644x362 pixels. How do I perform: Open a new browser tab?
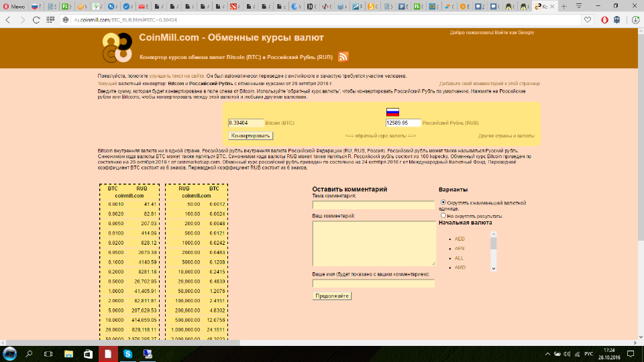point(564,6)
